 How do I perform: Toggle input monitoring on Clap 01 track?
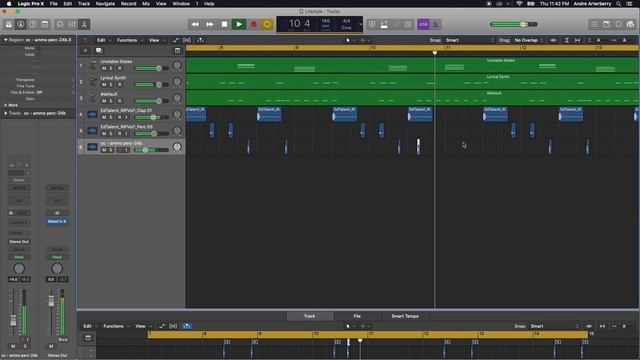[127, 117]
